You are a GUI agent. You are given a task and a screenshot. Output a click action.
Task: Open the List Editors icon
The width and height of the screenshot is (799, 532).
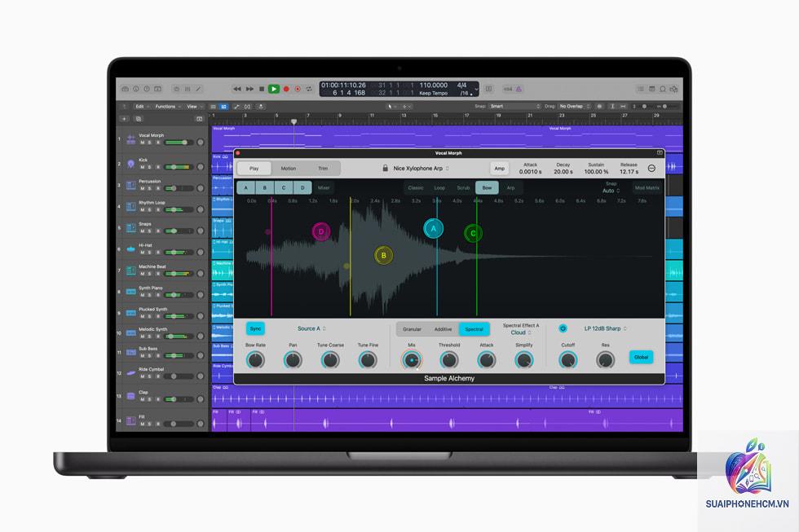click(641, 89)
